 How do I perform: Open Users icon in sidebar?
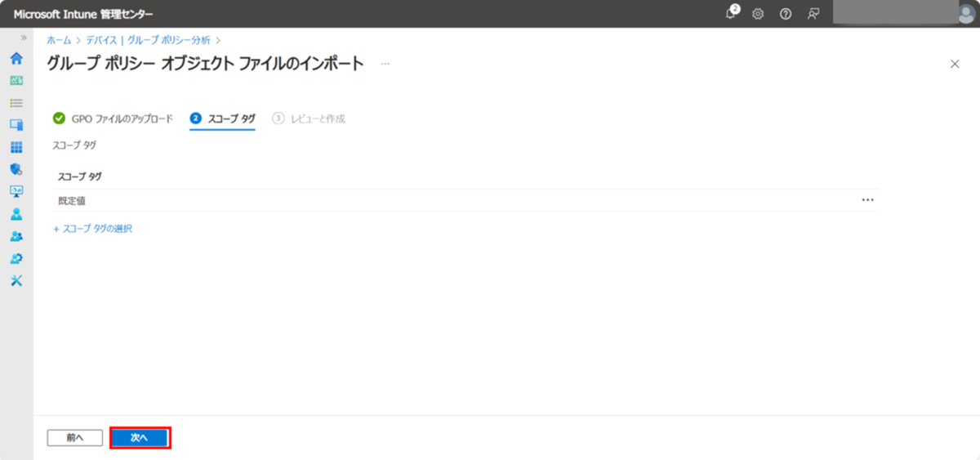16,214
